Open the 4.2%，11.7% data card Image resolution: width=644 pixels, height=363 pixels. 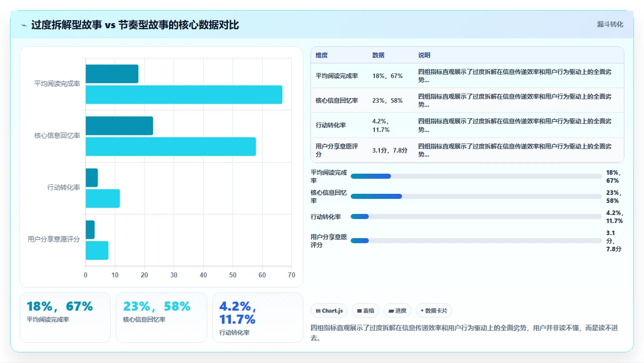click(x=258, y=318)
